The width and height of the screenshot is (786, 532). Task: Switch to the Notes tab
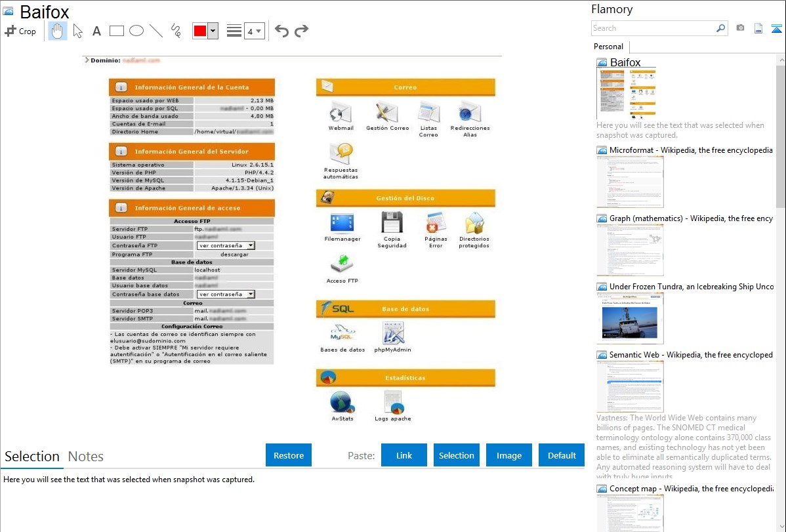pyautogui.click(x=86, y=457)
